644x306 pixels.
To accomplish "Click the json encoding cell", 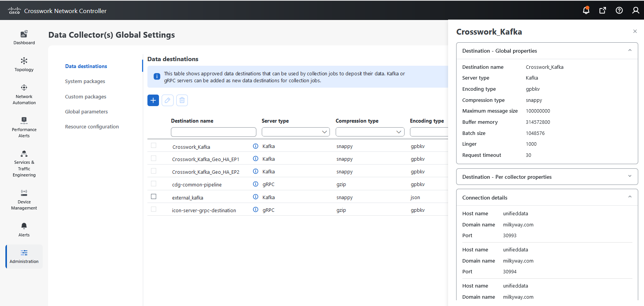I will pos(415,197).
